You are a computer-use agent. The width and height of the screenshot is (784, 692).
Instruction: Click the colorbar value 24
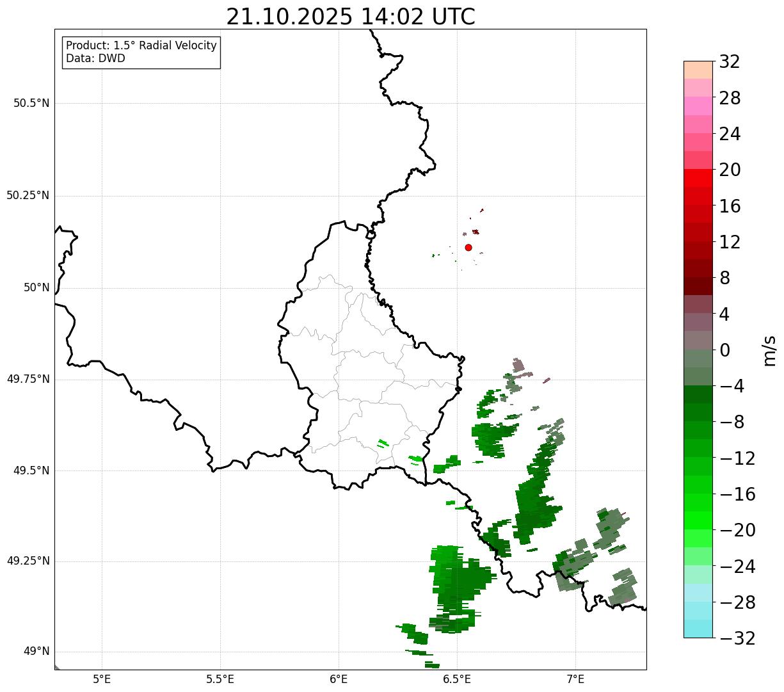pos(730,134)
